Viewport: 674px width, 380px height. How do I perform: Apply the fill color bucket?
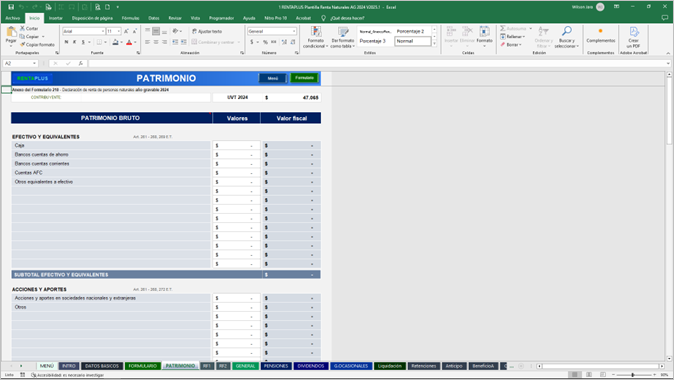click(115, 42)
